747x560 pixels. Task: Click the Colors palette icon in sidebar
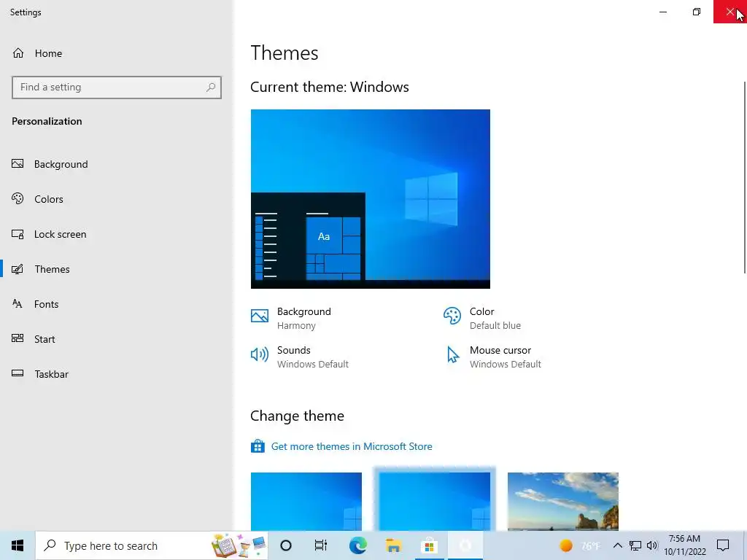pos(18,198)
